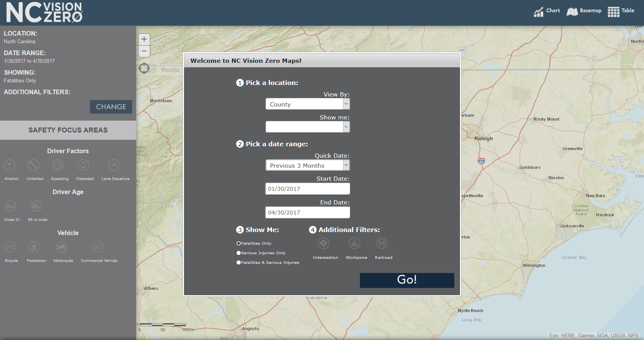Select the Fatalities Only radio button

click(x=239, y=244)
